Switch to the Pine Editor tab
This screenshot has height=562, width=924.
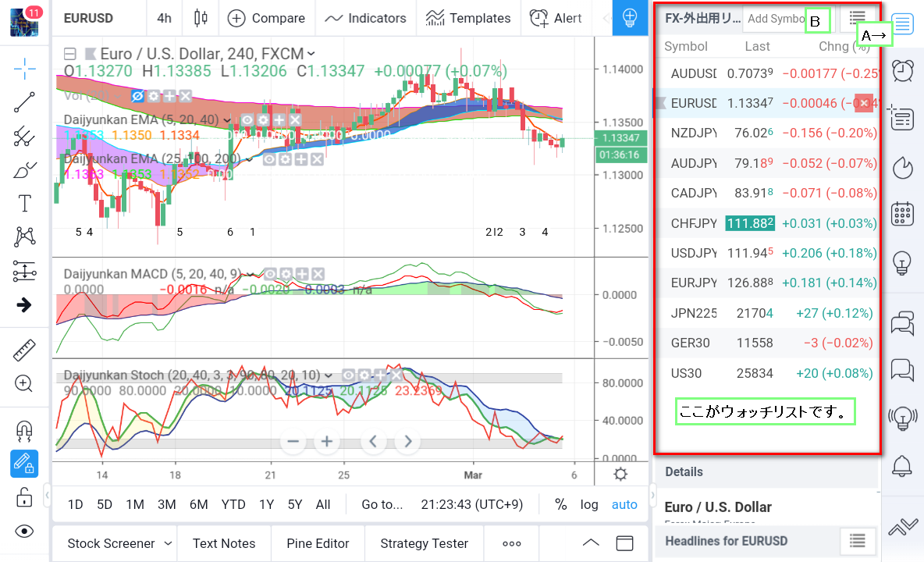[x=318, y=542]
